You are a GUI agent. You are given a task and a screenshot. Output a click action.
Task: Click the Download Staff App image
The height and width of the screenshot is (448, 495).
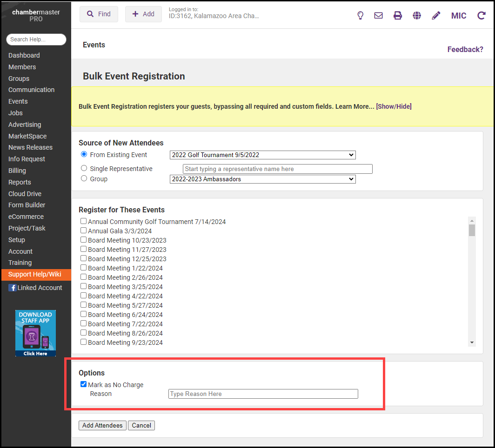35,333
